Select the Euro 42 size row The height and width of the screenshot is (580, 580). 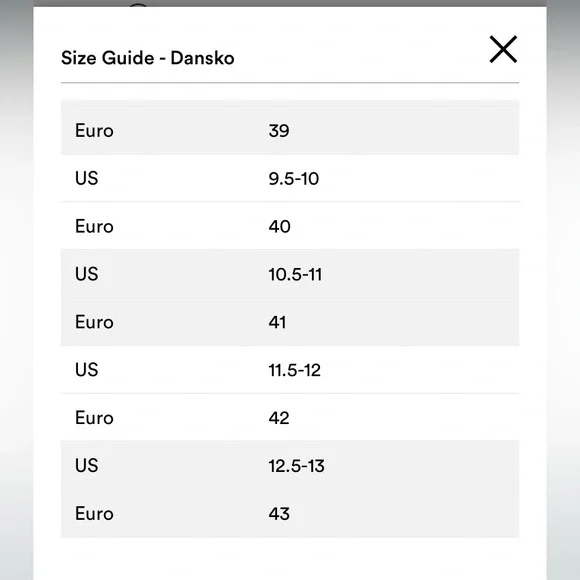(290, 417)
